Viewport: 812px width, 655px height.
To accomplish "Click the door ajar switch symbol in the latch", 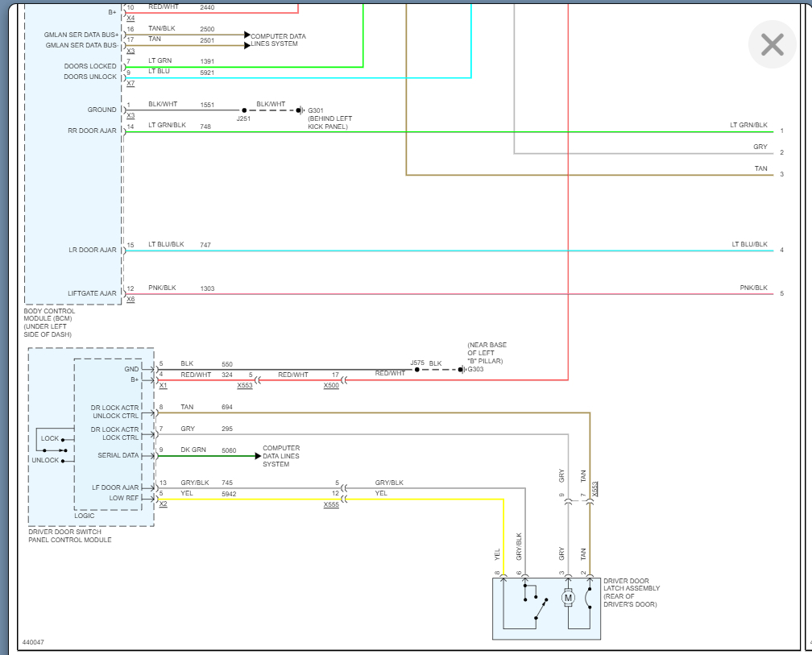I will [536, 602].
